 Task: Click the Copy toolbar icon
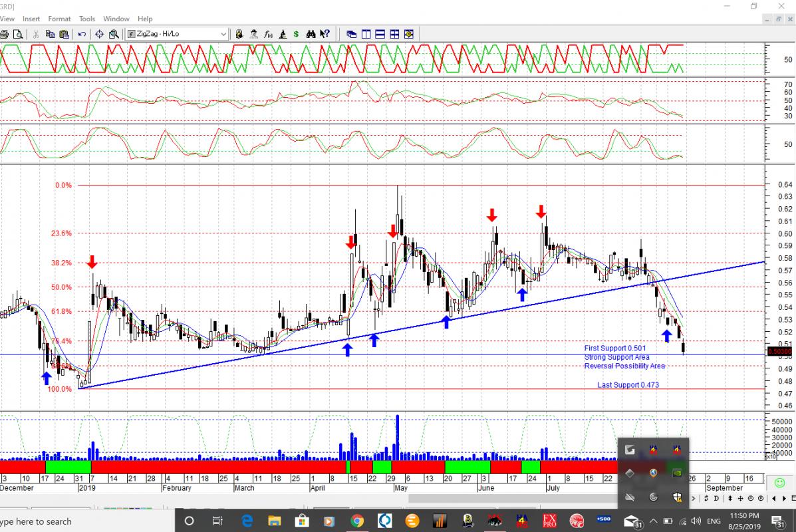pos(50,34)
